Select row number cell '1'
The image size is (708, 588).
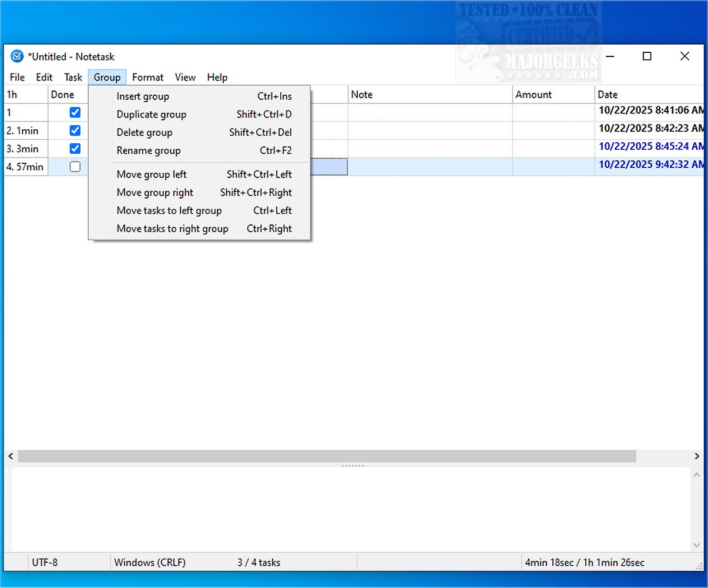[x=26, y=112]
